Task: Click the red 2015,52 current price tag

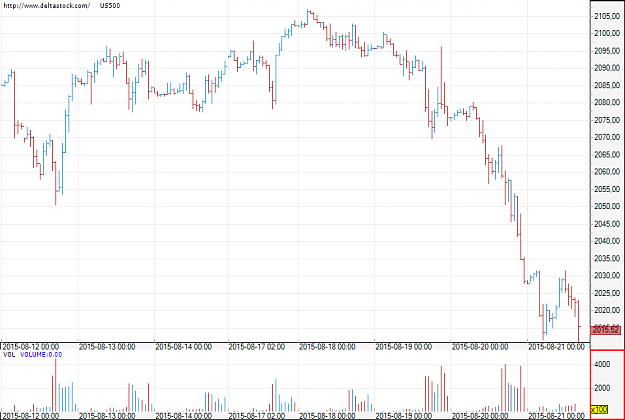Action: 606,330
